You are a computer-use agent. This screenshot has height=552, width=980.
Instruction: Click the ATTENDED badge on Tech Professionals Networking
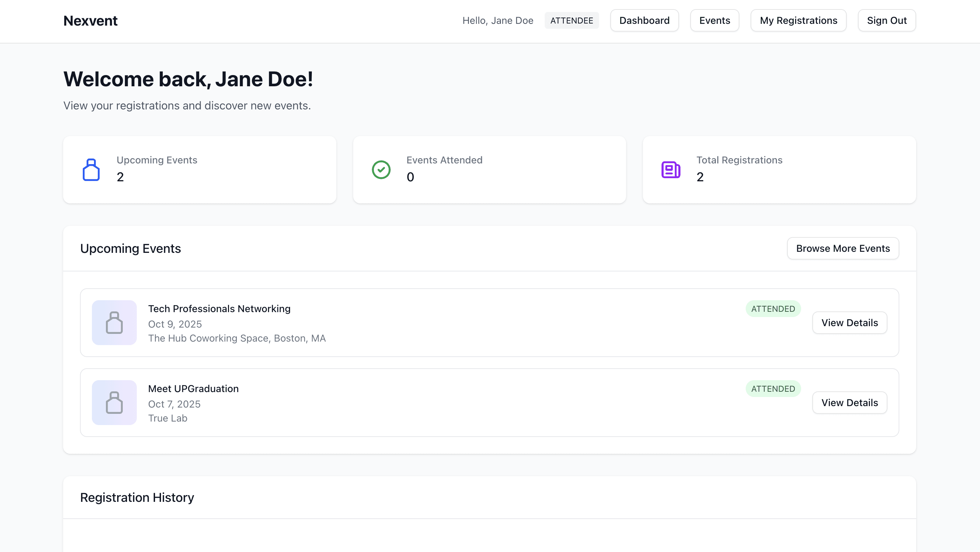coord(773,309)
